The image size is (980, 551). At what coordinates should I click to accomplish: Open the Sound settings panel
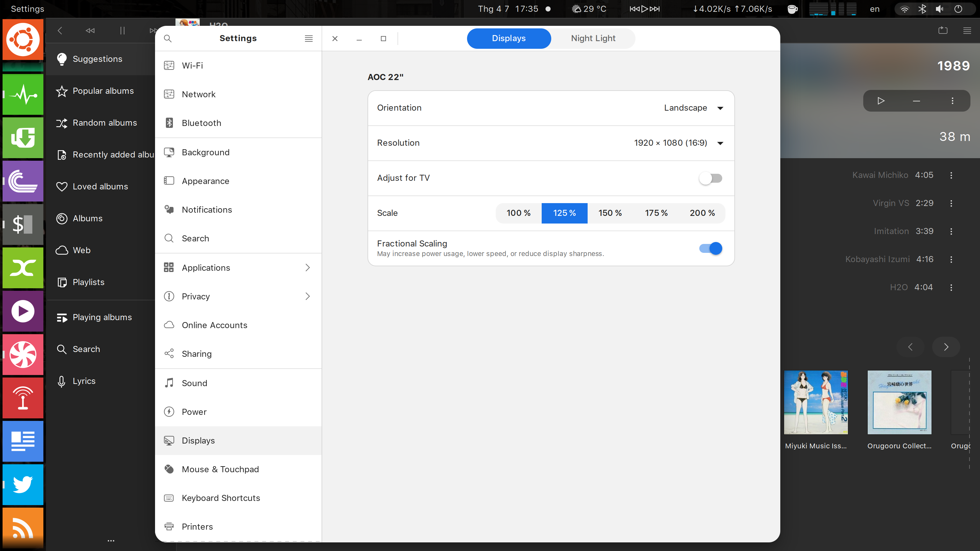click(239, 383)
